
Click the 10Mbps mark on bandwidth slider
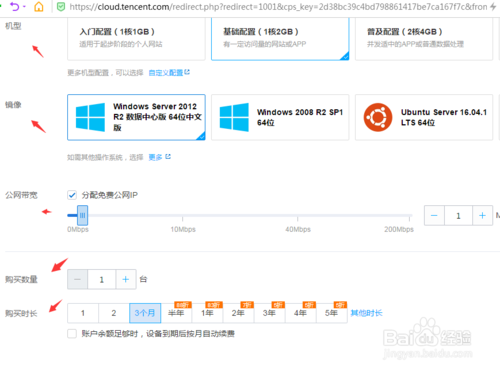coord(183,229)
